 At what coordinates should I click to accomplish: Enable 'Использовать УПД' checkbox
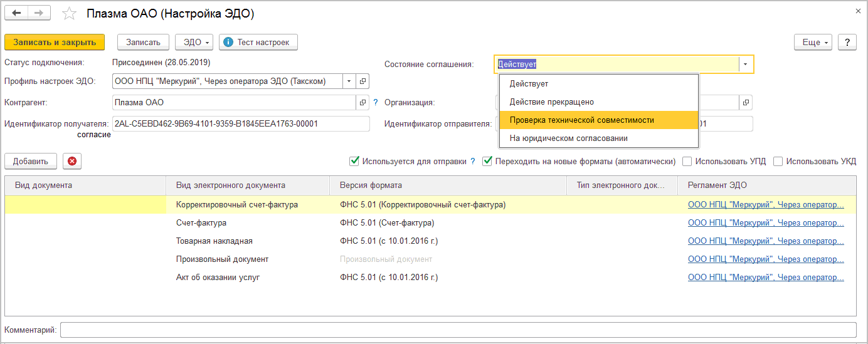(687, 161)
